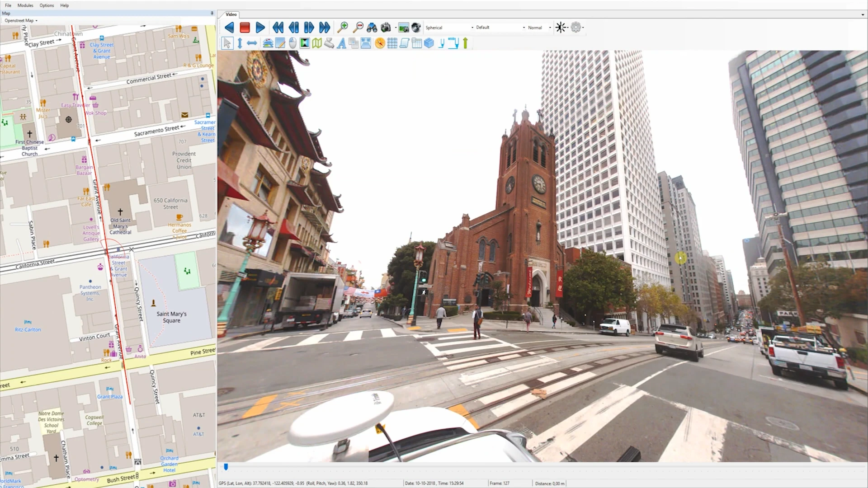
Task: Expand the gear icon's dropdown arrow
Action: coord(583,28)
